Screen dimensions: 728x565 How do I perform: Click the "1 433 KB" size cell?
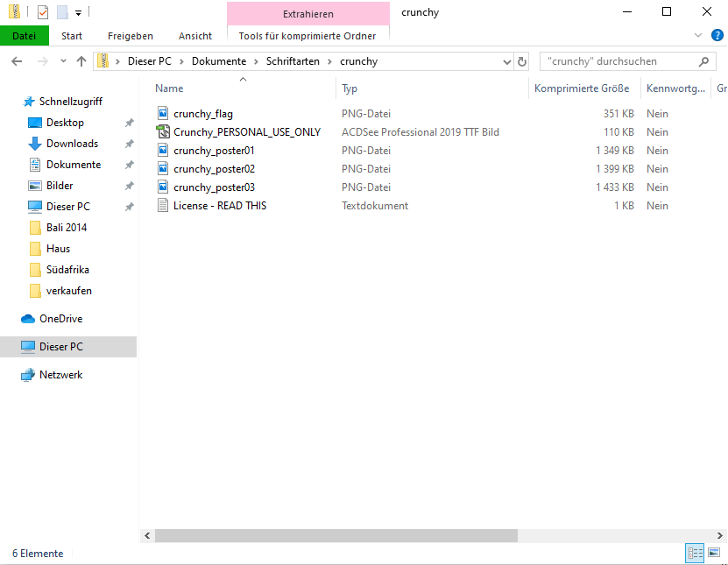click(x=615, y=187)
